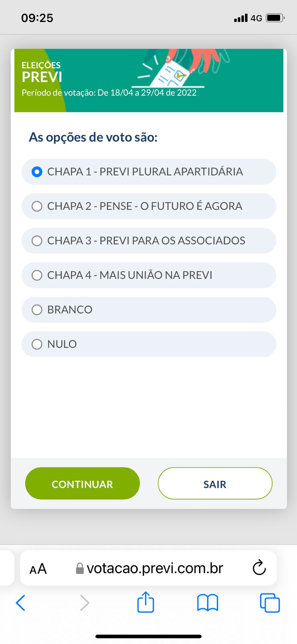Tap the padlock security icon
Viewport: 297px width, 644px height.
tap(80, 568)
